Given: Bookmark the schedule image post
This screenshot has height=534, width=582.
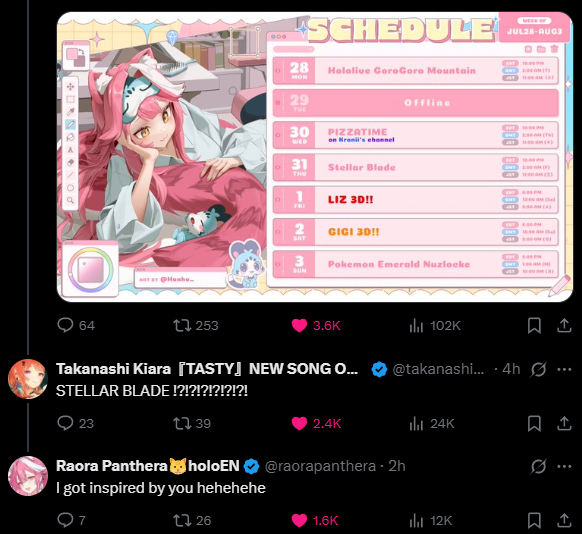Looking at the screenshot, I should click(534, 325).
